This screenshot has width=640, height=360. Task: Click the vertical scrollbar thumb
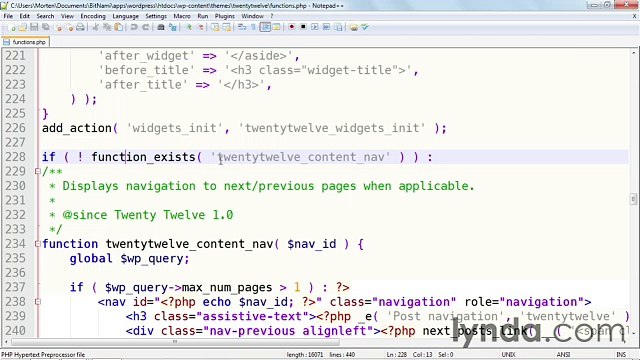[x=633, y=199]
